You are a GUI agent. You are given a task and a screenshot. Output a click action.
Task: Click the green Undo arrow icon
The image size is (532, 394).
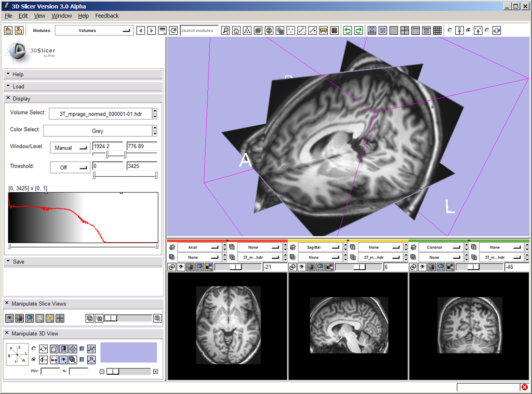(348, 31)
